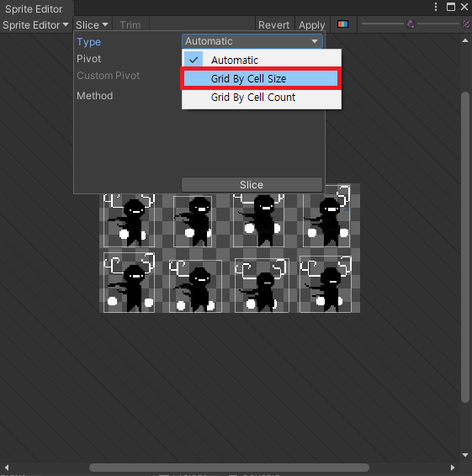Click the mip level icon at far right

pos(466,24)
